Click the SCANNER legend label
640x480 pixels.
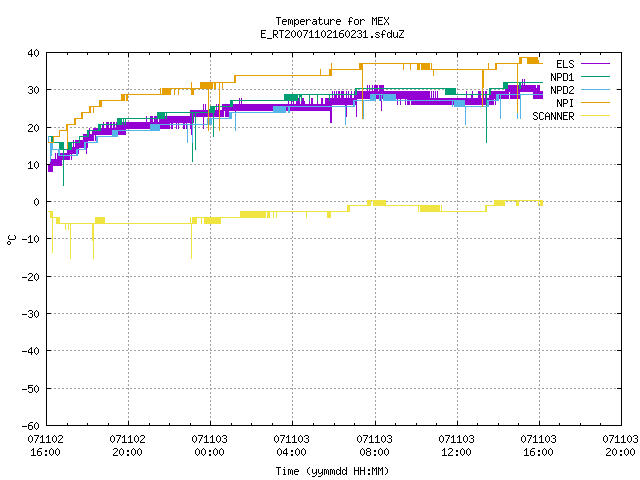[x=553, y=116]
